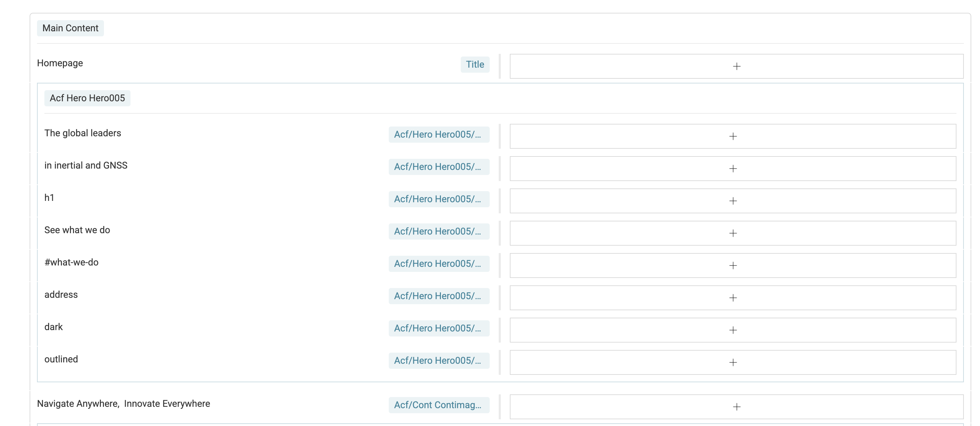This screenshot has height=426, width=980.
Task: Click the 'Homepage' source text
Action: pyautogui.click(x=60, y=63)
